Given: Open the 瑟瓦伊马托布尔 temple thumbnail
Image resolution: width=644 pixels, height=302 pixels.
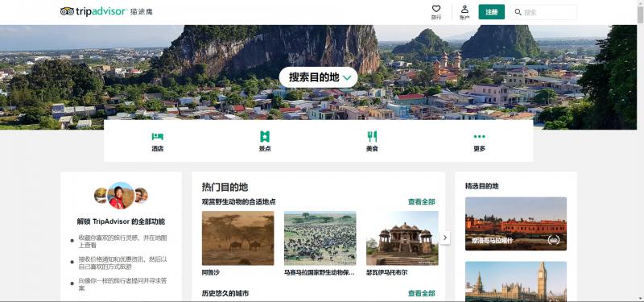Looking at the screenshot, I should 402,238.
